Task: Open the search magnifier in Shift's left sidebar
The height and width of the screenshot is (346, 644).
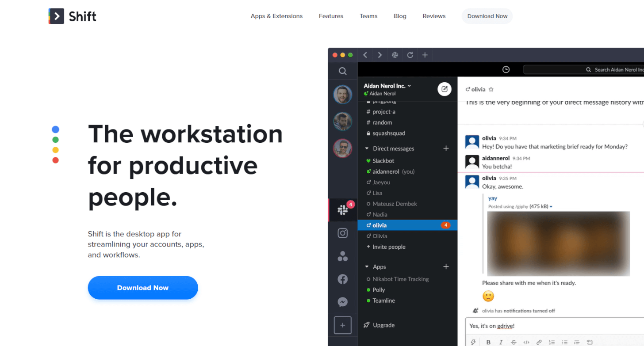Action: pyautogui.click(x=343, y=71)
